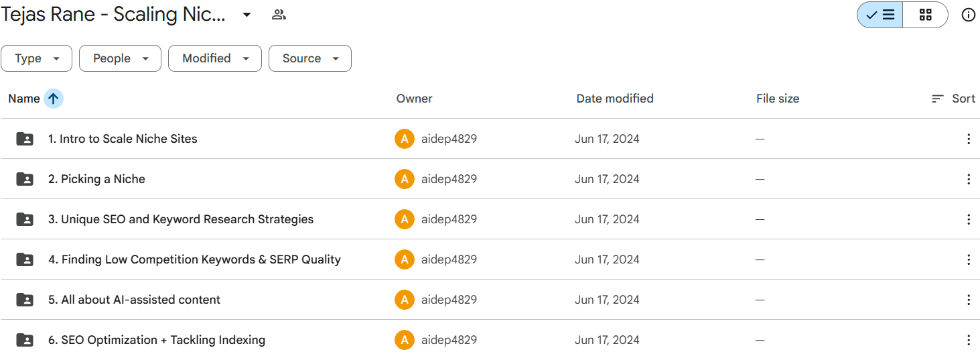Click the Date modified column header
Image resolution: width=980 pixels, height=354 pixels.
[x=614, y=99]
